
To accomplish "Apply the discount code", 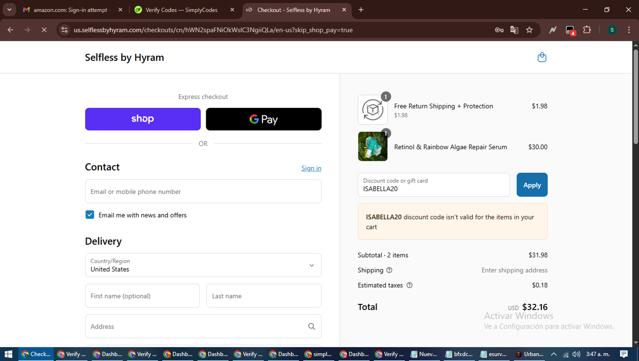I will click(x=532, y=185).
